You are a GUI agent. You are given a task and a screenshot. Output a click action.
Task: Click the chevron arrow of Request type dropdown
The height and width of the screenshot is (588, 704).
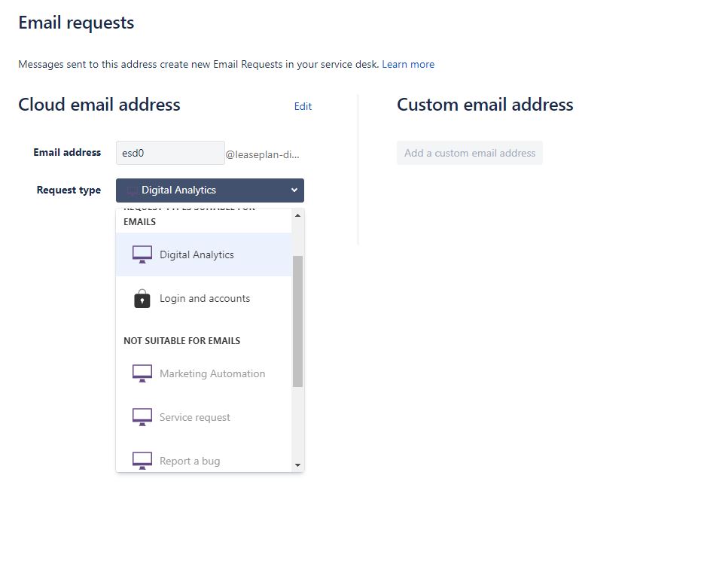click(x=294, y=190)
